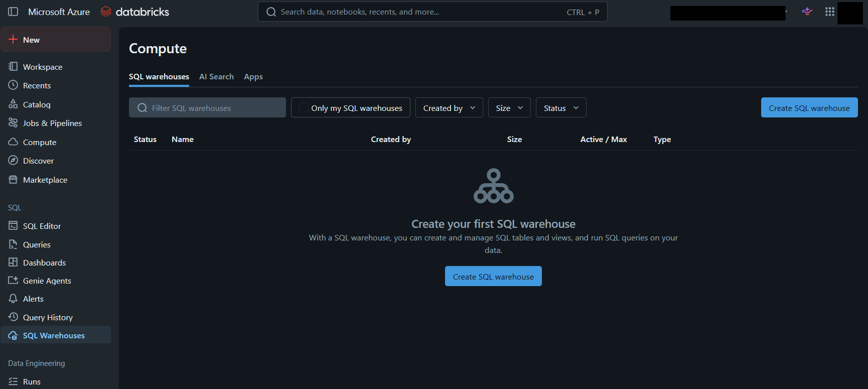The width and height of the screenshot is (868, 389).
Task: Open the Status filter dropdown
Action: pyautogui.click(x=561, y=107)
